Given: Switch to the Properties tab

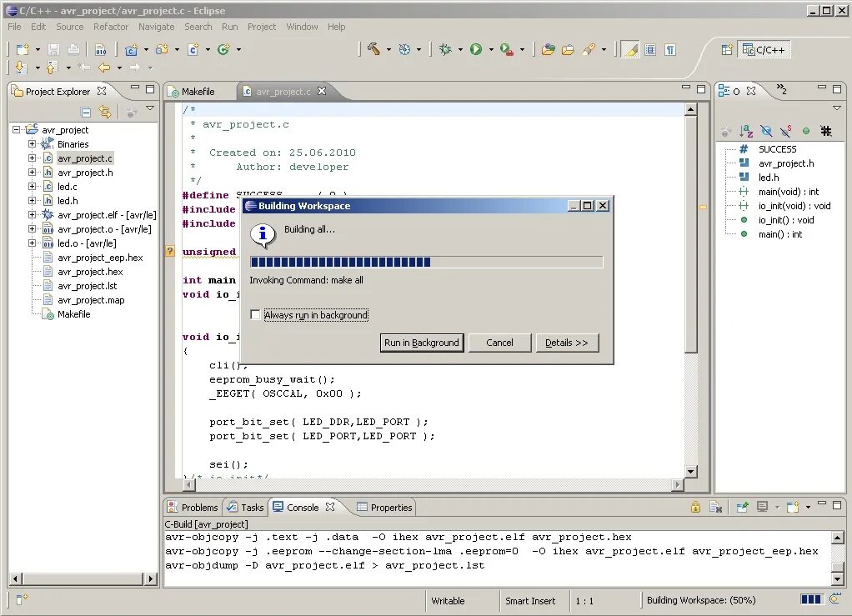Looking at the screenshot, I should (x=384, y=508).
